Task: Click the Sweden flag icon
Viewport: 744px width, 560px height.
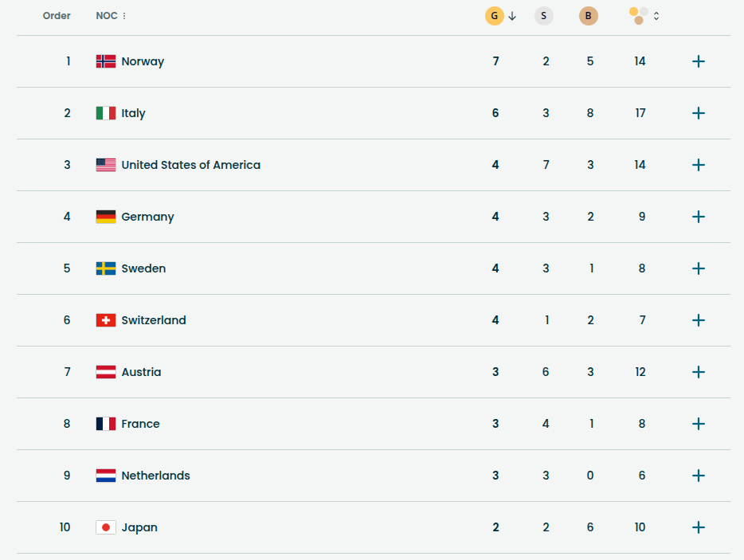Action: click(x=106, y=268)
